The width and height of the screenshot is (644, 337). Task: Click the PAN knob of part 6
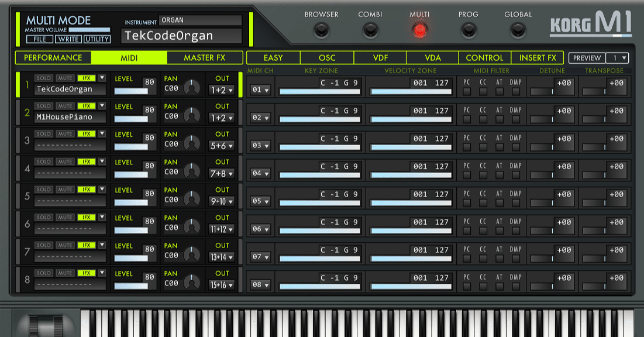pos(192,226)
